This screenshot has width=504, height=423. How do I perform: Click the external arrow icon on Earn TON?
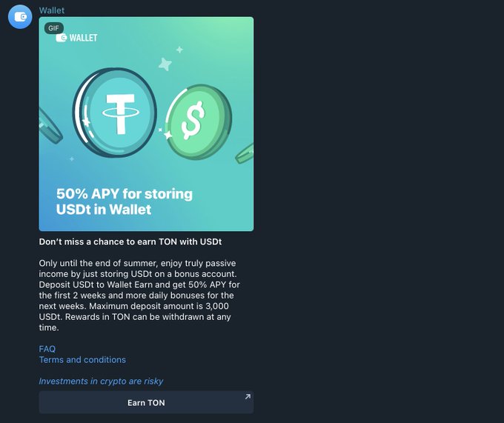[248, 396]
